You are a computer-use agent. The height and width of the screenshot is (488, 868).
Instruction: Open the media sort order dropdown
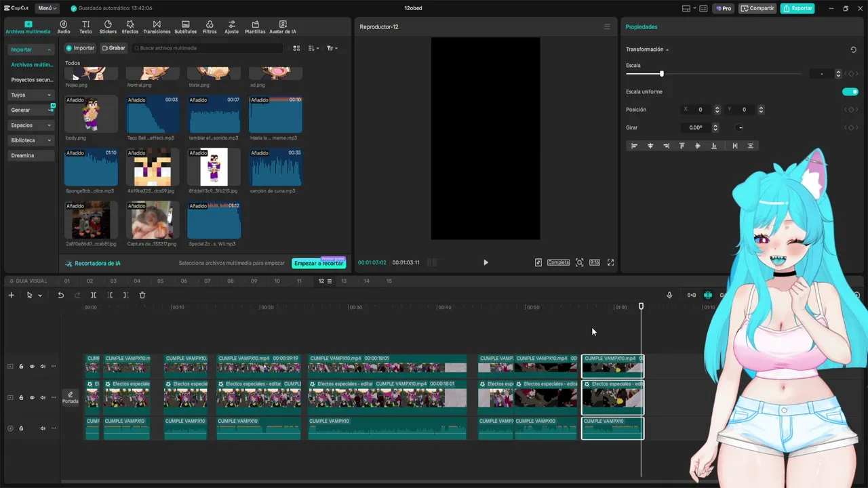pyautogui.click(x=313, y=48)
